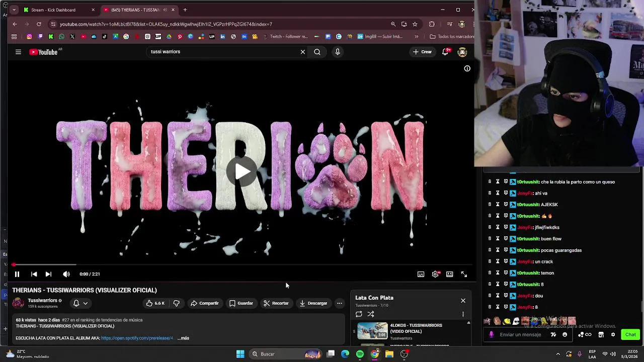This screenshot has width=644, height=362.
Task: Mute the video volume
Action: click(x=66, y=274)
